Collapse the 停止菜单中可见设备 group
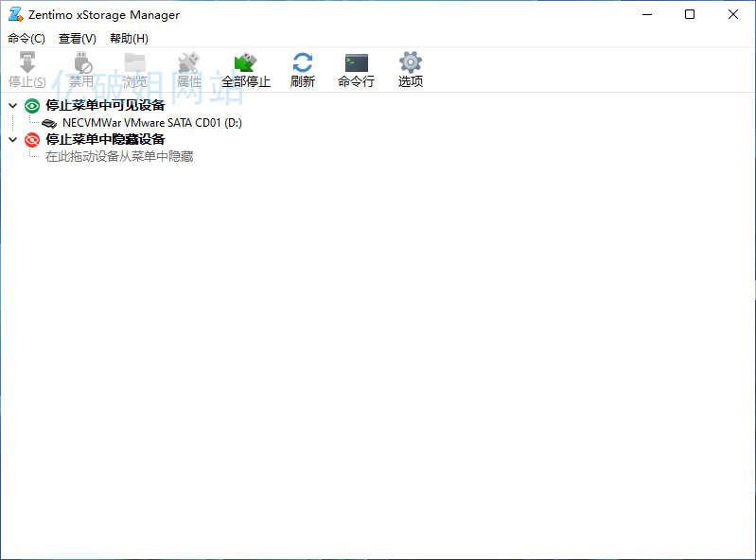The image size is (756, 560). click(x=13, y=105)
